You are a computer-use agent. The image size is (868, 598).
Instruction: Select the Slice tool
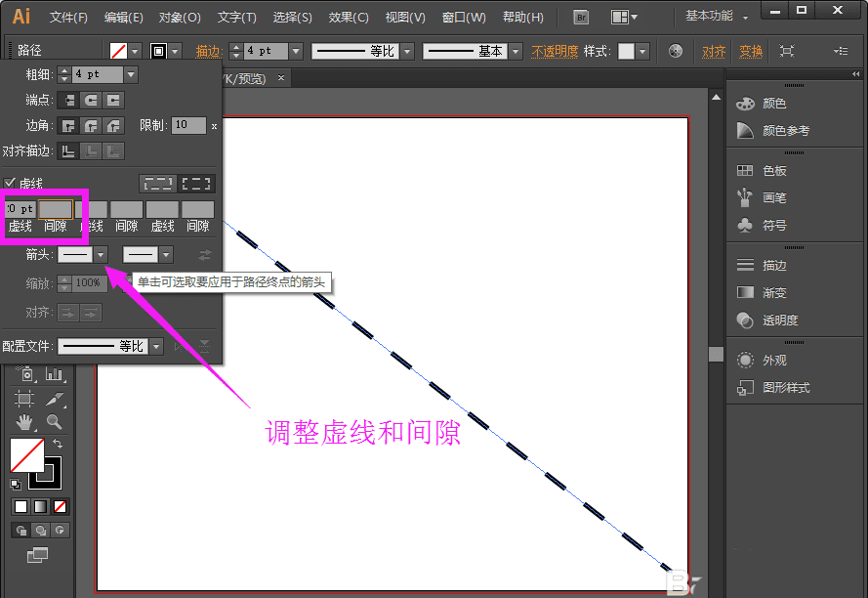[55, 399]
